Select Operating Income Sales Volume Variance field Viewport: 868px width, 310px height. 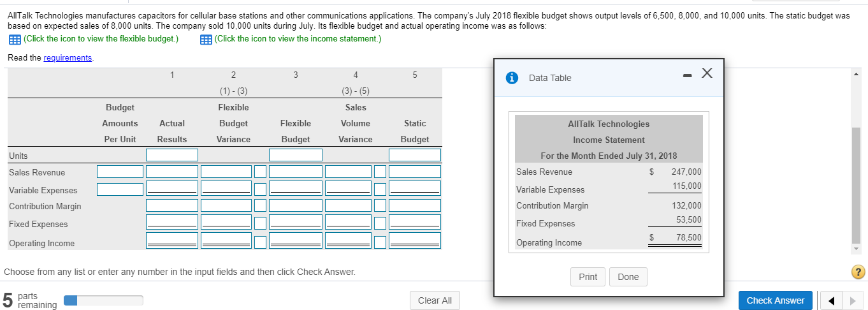(x=348, y=240)
